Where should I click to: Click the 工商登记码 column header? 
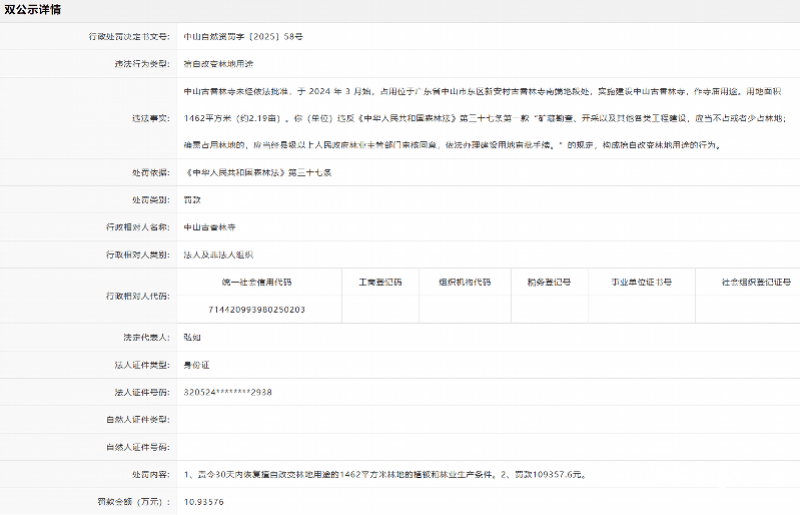(380, 282)
